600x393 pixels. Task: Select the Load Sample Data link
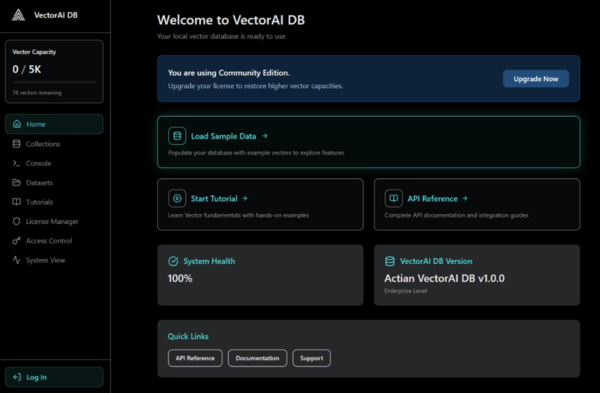point(223,136)
